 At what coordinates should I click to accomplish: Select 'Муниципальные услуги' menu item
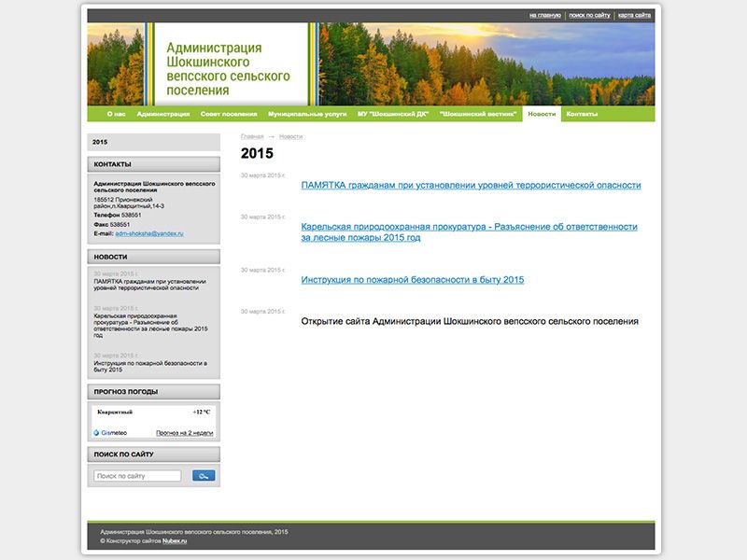click(x=307, y=114)
